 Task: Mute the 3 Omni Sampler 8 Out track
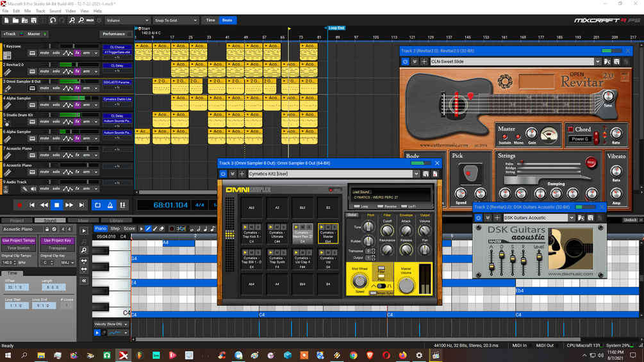(44, 88)
